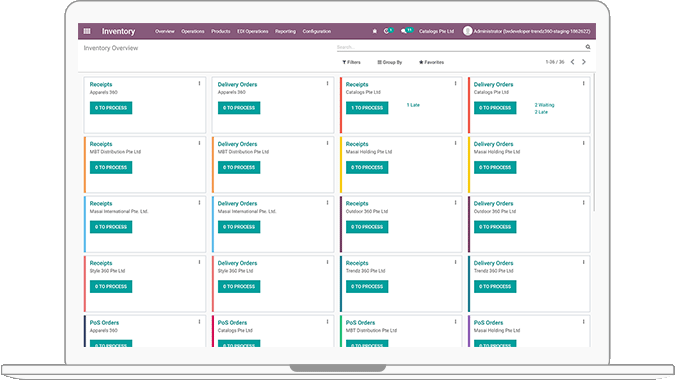The image size is (675, 380).
Task: Open kebab menu on Delivery Orders MBT Distribution card
Action: 327,143
